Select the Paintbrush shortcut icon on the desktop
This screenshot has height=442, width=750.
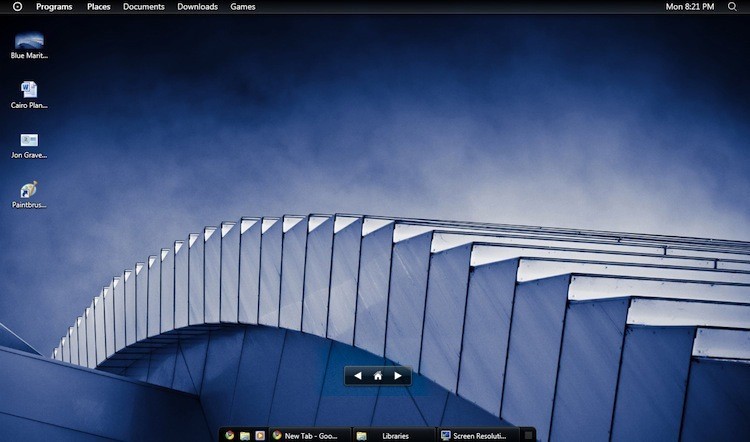coord(29,190)
